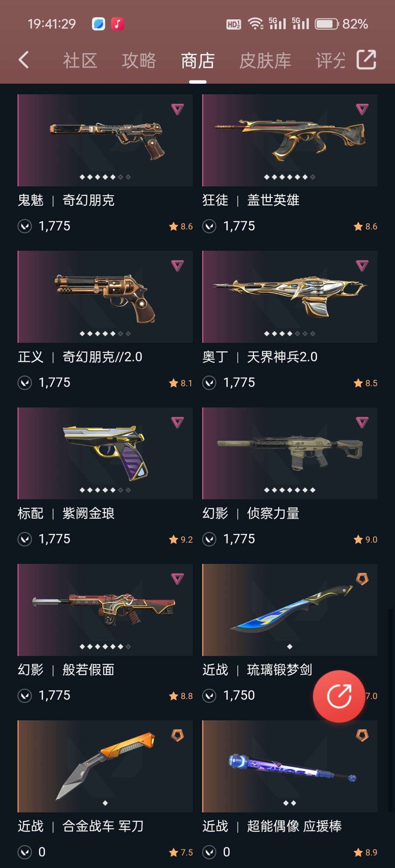Switch to the 社区 tab

[x=80, y=60]
